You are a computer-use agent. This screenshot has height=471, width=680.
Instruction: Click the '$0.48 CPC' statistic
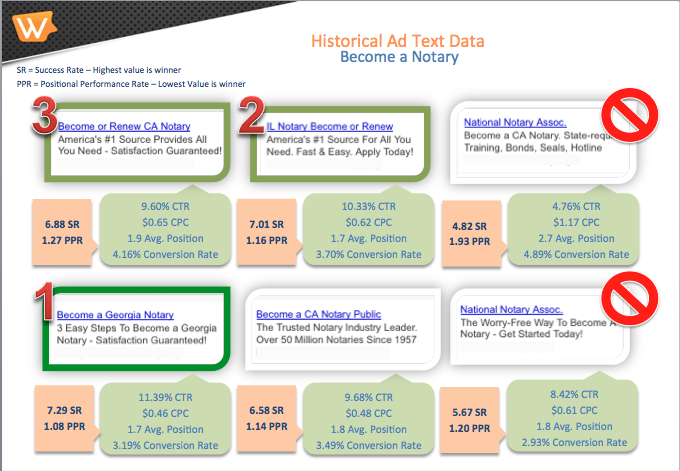tap(369, 413)
